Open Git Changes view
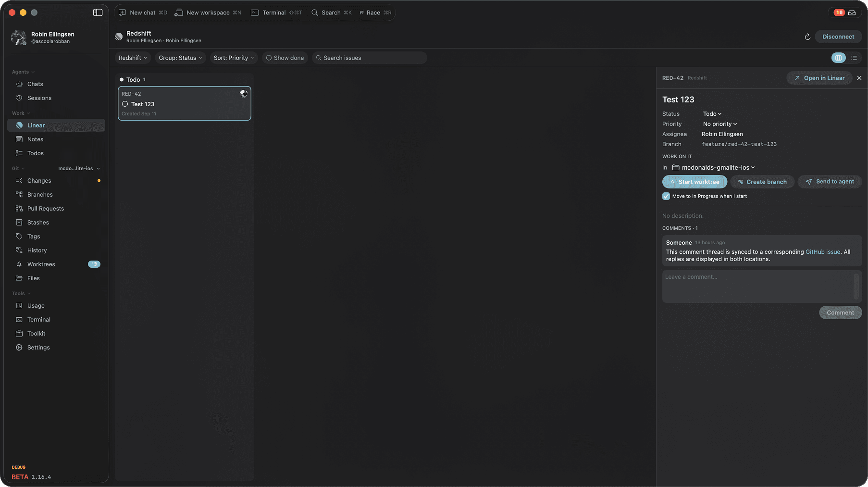The image size is (868, 487). tap(56, 181)
